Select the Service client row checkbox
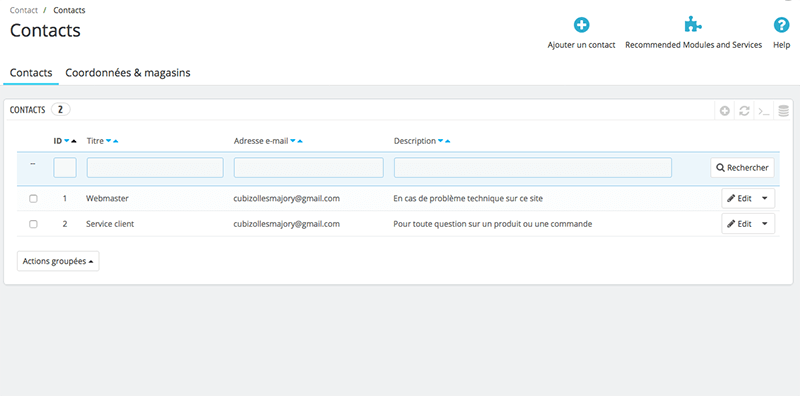Viewport: 800px width, 396px height. point(33,224)
